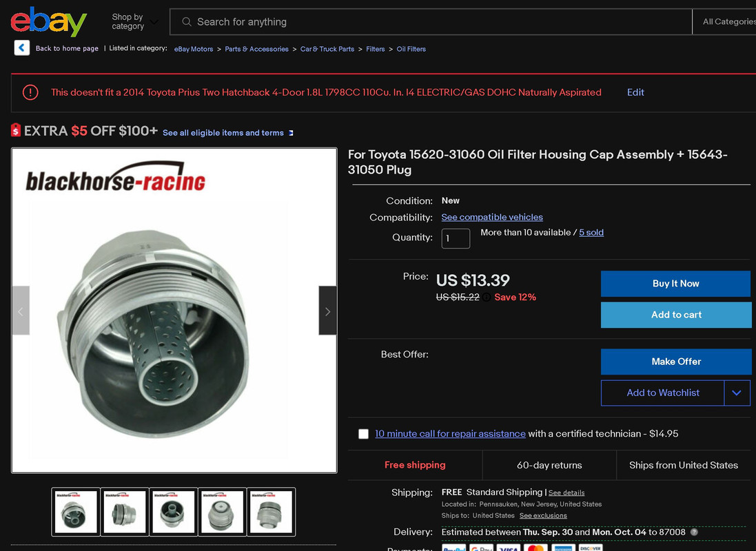Edit the vehicle fitment selection
Image resolution: width=756 pixels, height=551 pixels.
point(635,92)
